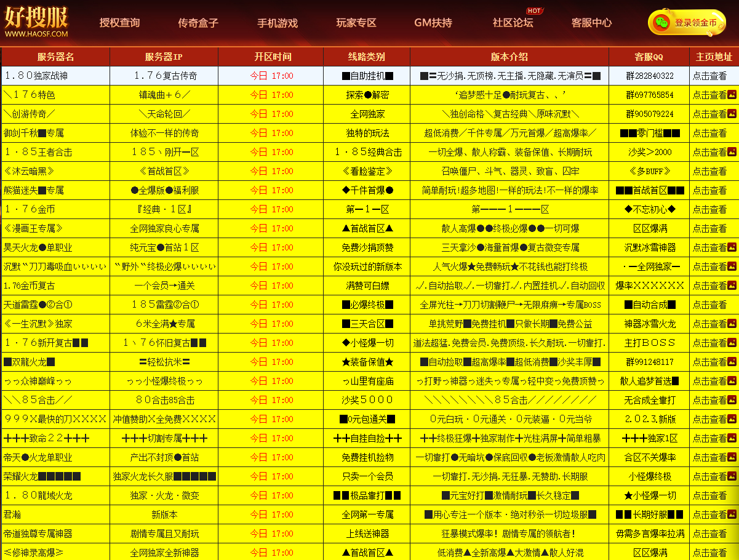739x560 pixels.
Task: Open the picture icon for １·８５王者合击
Action: click(732, 152)
